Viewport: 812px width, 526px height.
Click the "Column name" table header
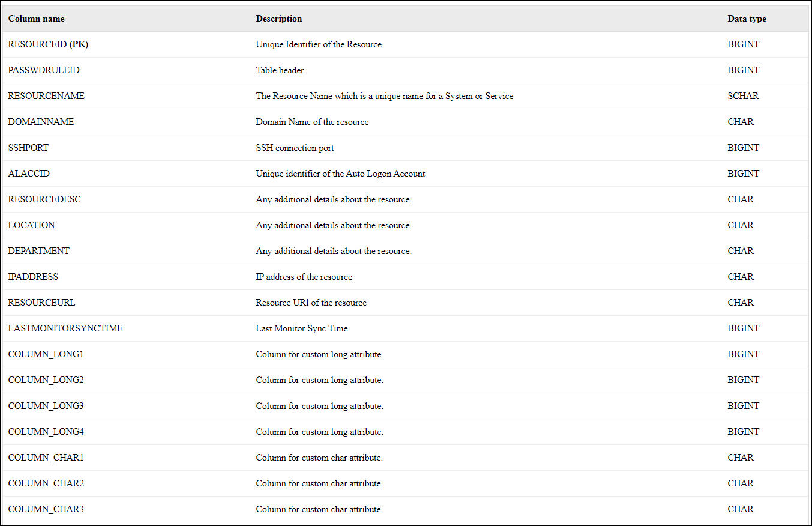[37, 19]
